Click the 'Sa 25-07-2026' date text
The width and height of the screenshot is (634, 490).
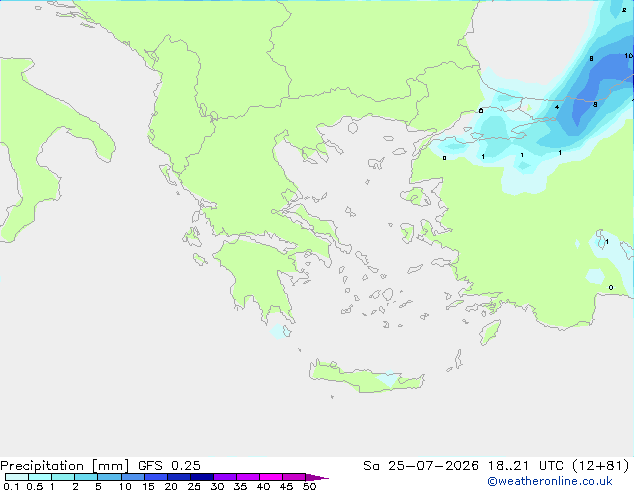point(421,466)
